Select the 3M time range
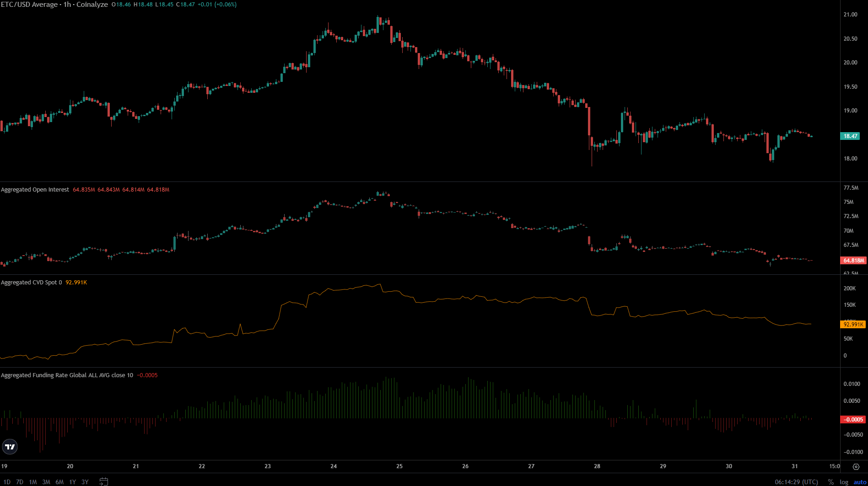 (x=46, y=482)
